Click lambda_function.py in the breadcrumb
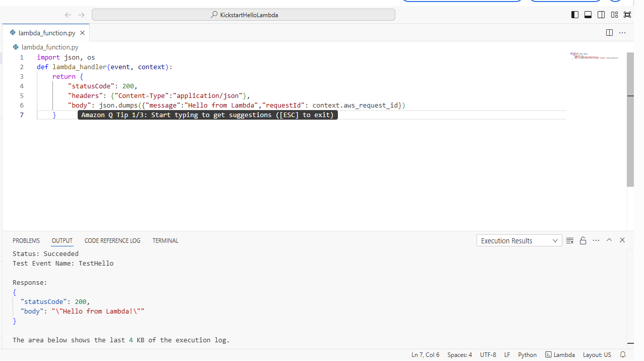644x361 pixels. (50, 47)
